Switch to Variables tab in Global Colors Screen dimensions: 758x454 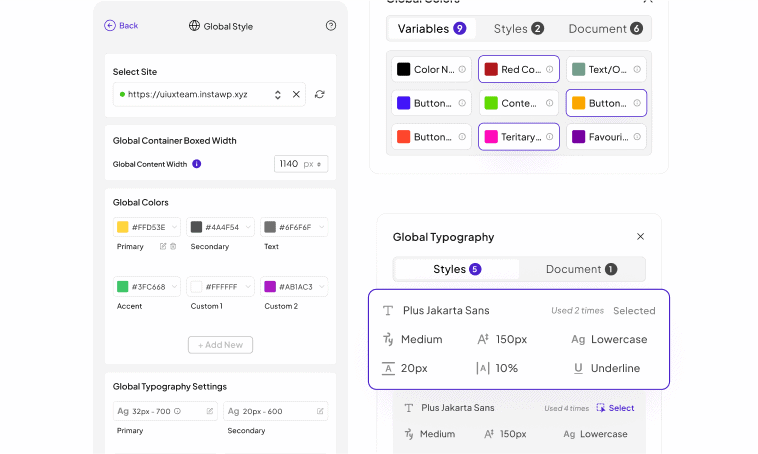coord(432,29)
